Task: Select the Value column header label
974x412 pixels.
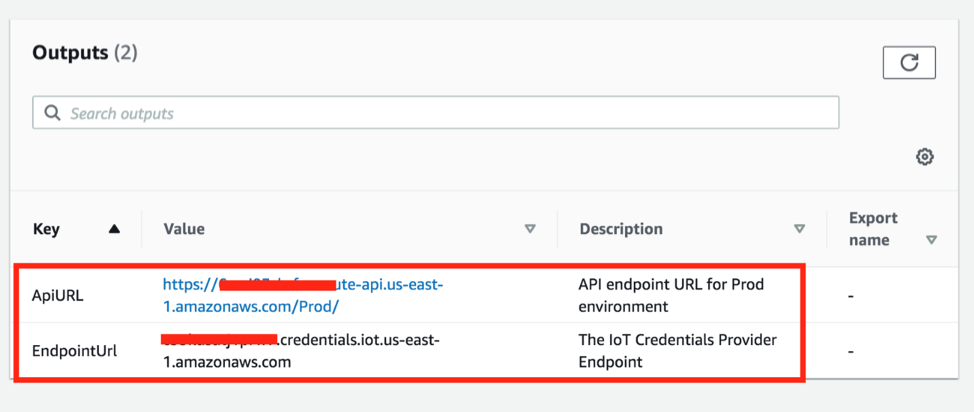Action: 184,229
